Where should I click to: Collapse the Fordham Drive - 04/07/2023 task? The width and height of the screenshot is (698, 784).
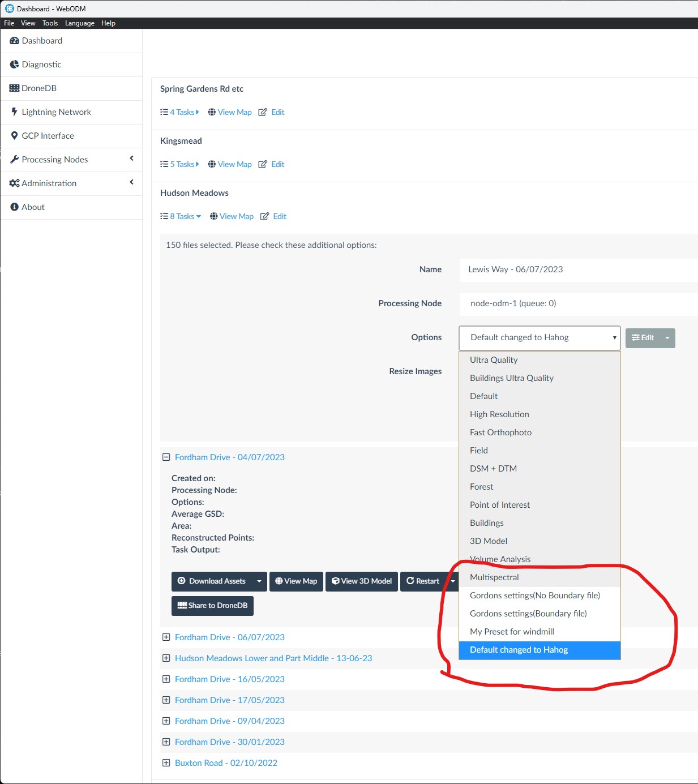[166, 457]
